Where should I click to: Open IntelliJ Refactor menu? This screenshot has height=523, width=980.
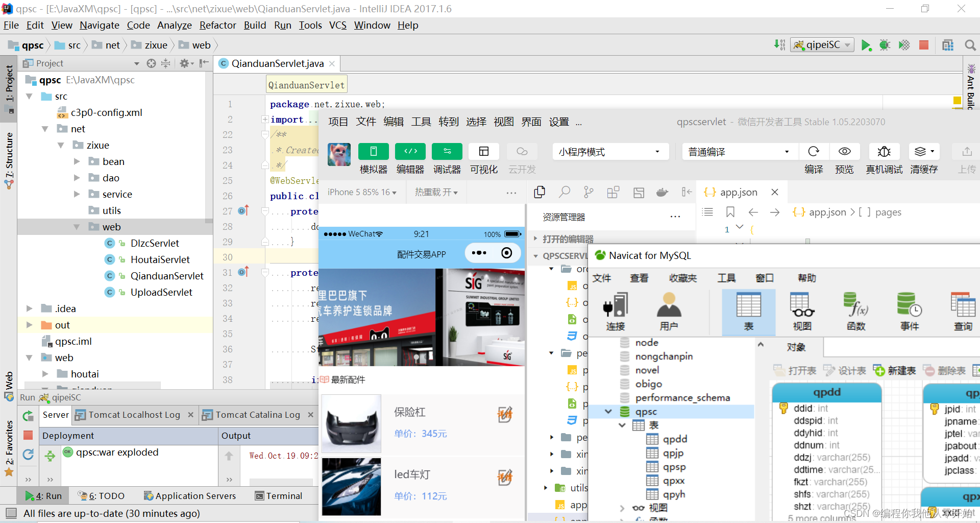point(217,25)
